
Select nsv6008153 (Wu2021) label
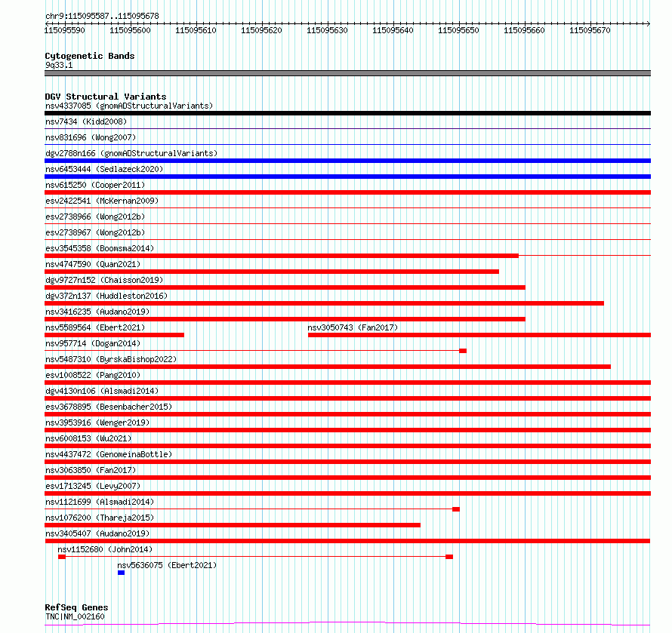(x=88, y=438)
